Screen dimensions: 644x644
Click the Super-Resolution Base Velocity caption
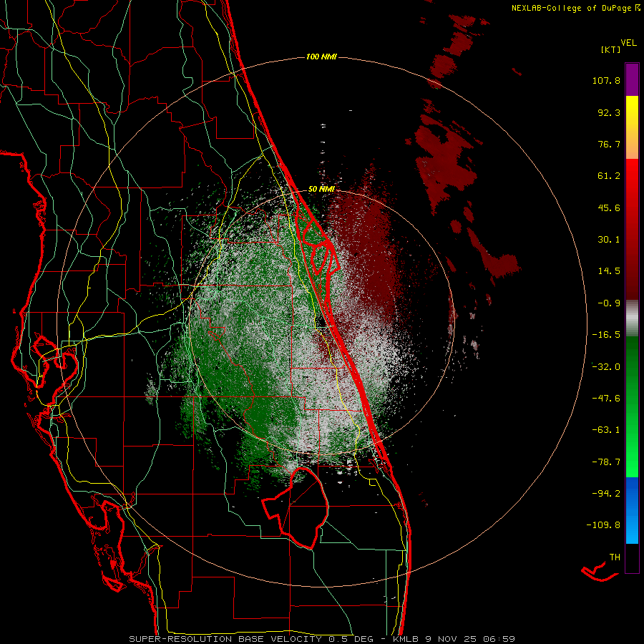tap(322, 639)
